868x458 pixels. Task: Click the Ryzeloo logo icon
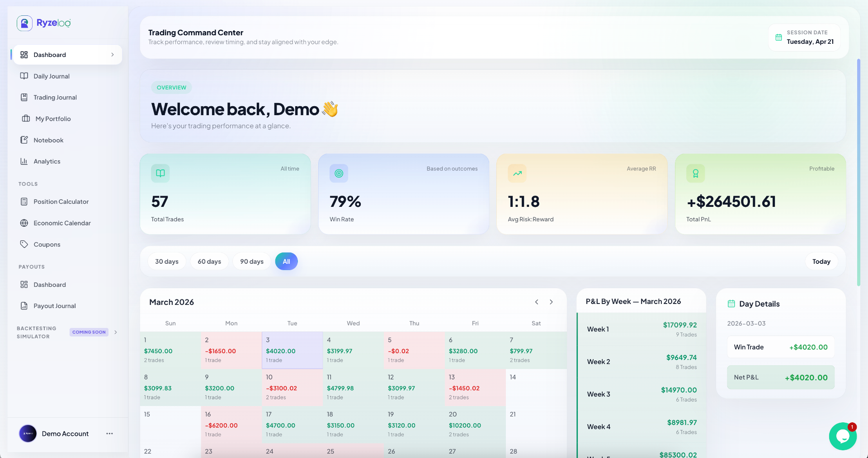pos(24,23)
